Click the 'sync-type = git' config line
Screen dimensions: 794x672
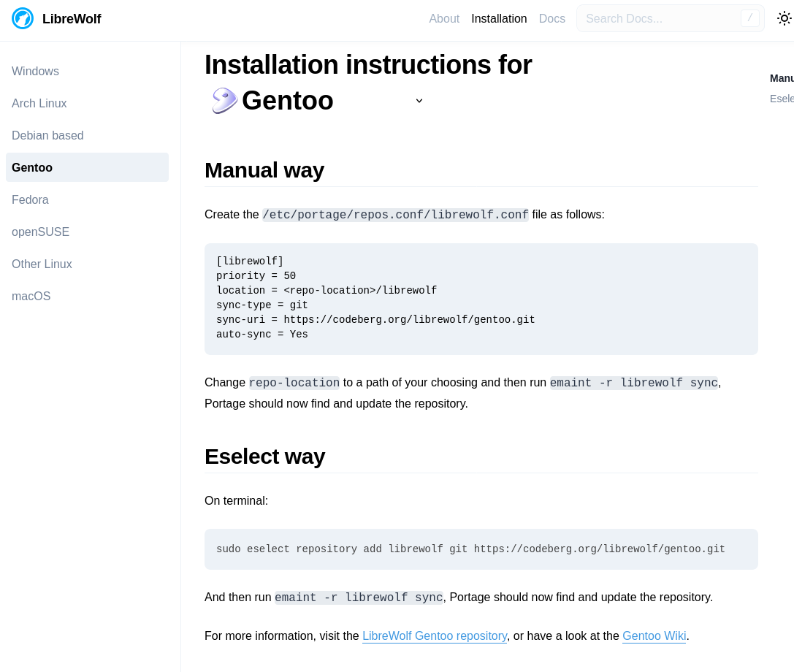[x=262, y=305]
